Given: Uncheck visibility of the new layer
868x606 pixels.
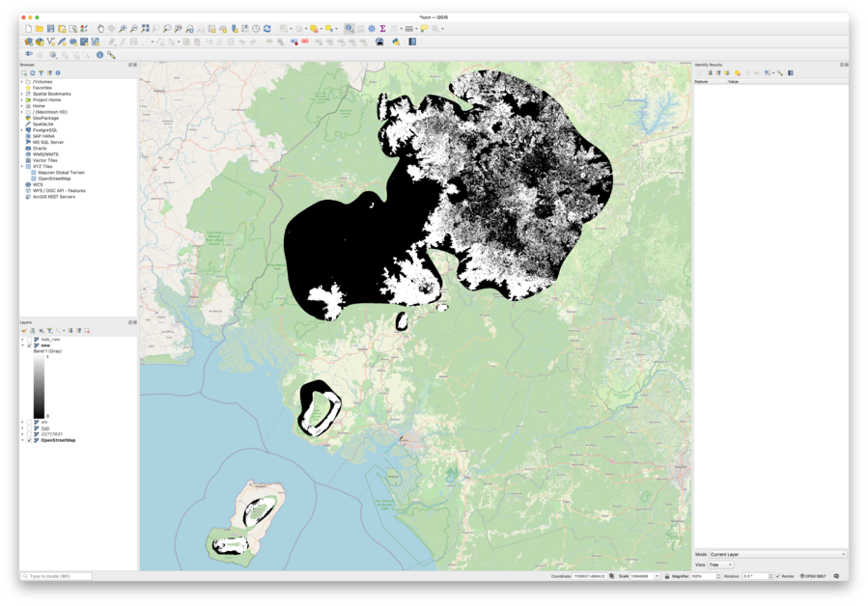Looking at the screenshot, I should (x=29, y=345).
